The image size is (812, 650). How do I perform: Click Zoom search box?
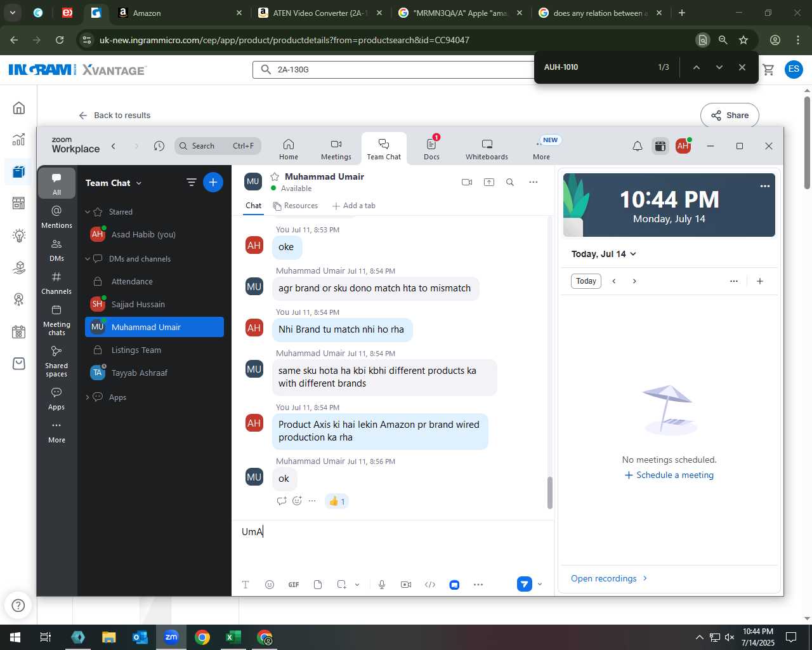(x=218, y=146)
